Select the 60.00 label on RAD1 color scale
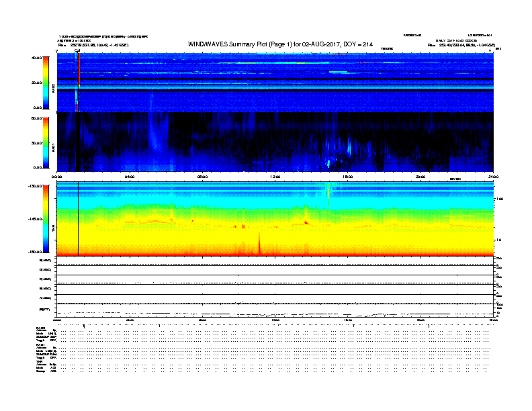 pos(37,118)
